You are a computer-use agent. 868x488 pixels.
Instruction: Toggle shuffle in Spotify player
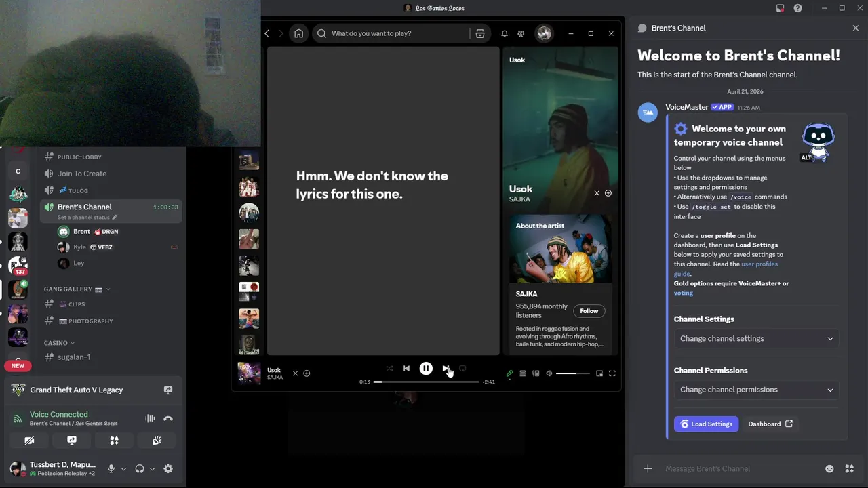(x=389, y=369)
